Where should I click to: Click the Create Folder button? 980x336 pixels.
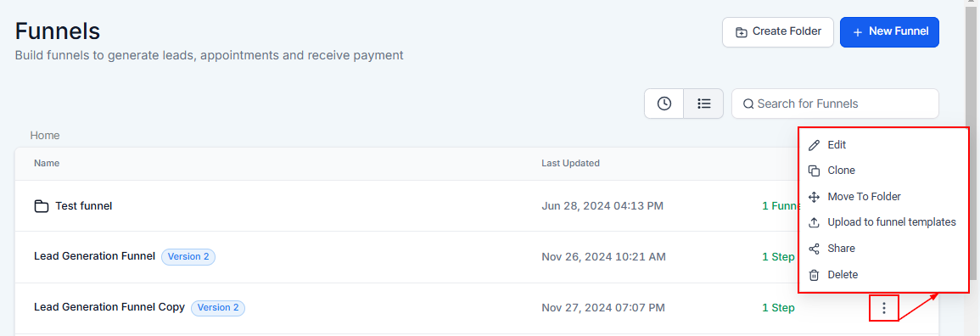click(778, 32)
